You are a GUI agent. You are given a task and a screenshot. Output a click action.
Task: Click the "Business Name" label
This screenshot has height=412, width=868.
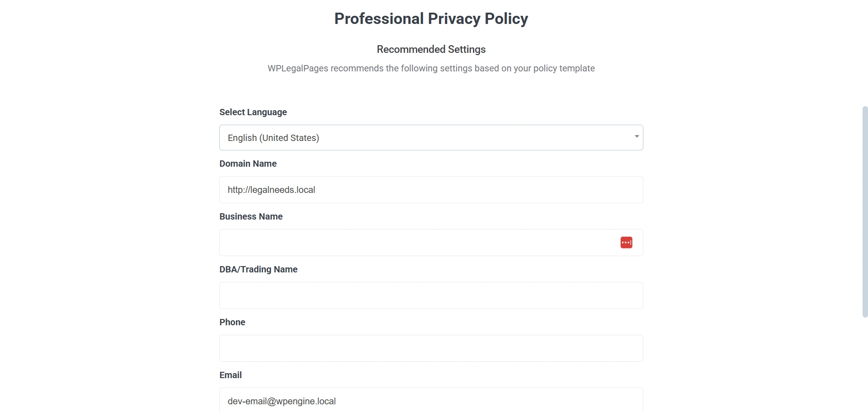[251, 216]
